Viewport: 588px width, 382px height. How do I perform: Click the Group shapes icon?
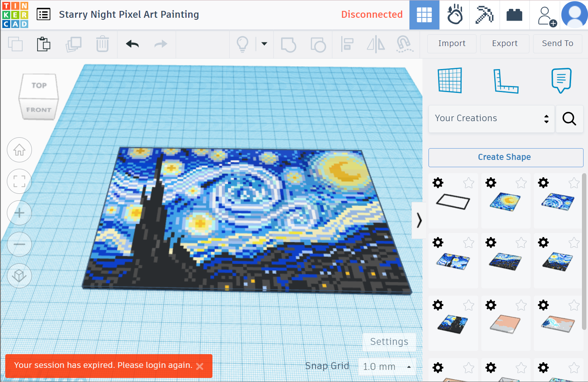[x=288, y=44]
